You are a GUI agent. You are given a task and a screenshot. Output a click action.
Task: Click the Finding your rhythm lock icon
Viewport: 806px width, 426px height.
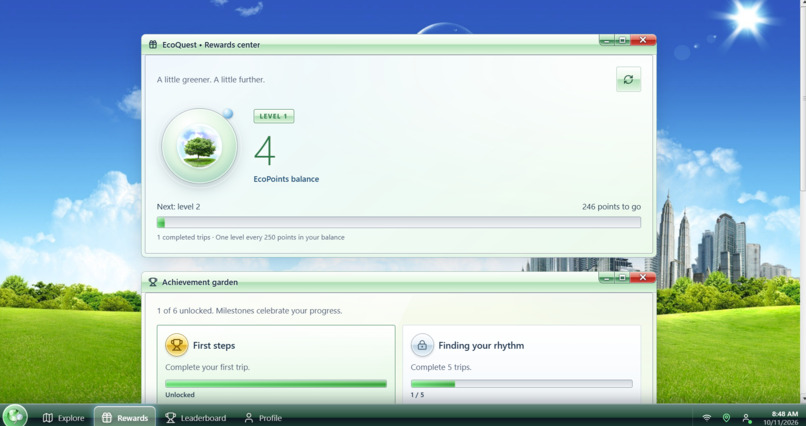[x=422, y=345]
